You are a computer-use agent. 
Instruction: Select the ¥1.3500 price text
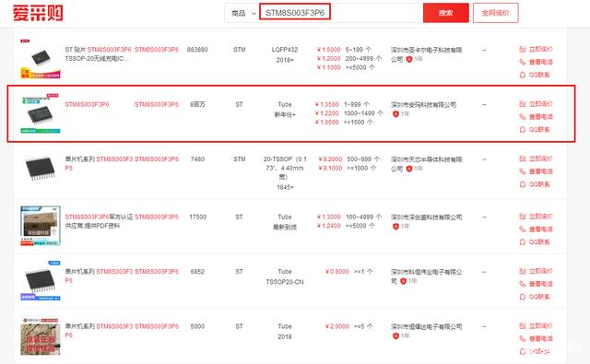[x=326, y=104]
